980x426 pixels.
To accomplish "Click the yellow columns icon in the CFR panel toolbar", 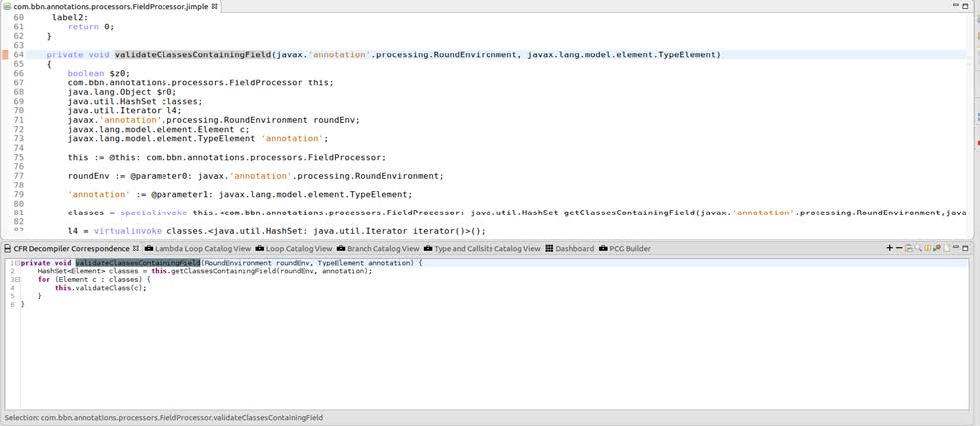I will 927,248.
